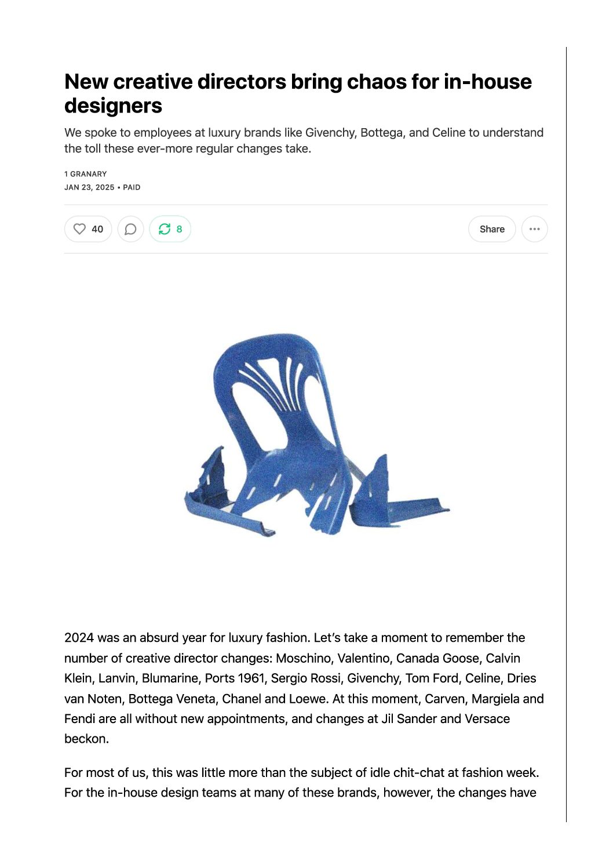Open the three-dots more options menu
Viewport: 613px width, 868px height.
tap(534, 229)
